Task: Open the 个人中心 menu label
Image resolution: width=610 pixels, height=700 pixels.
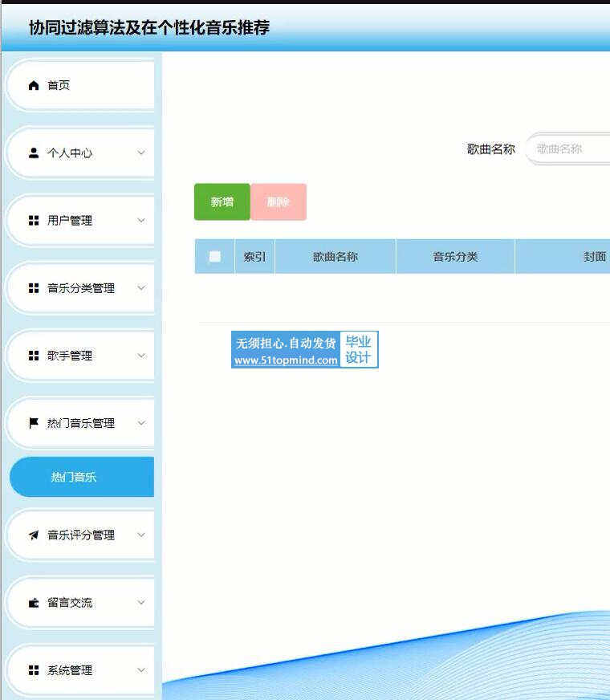Action: (x=70, y=153)
